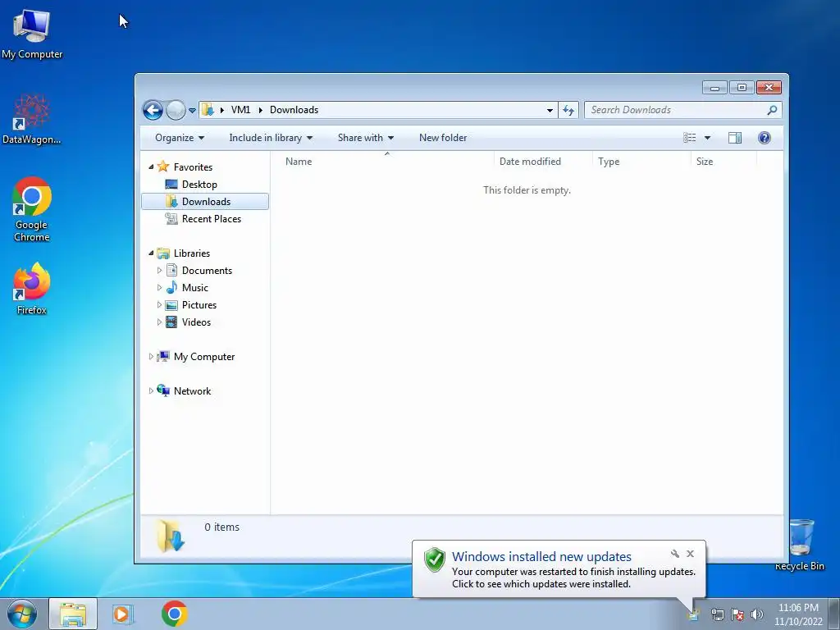Open the Pictures library
This screenshot has height=630, width=840.
coord(199,305)
